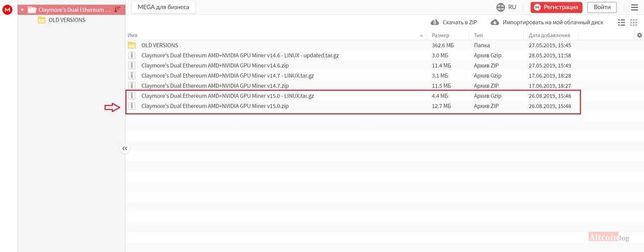Open the sort order icon in sidebar header
Viewport: 644px width, 252px height.
pos(117,10)
